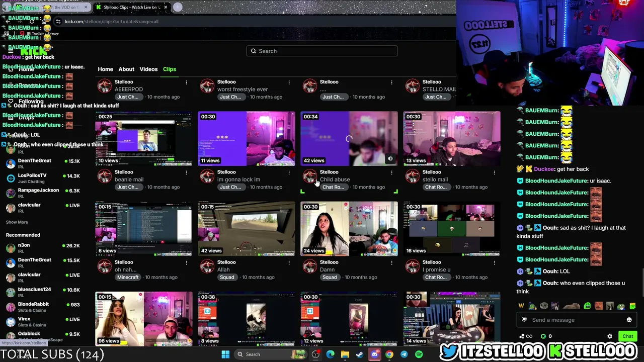Screen dimensions: 644x362
Task: Open LosPollosTV followed channel
Action: [43, 178]
